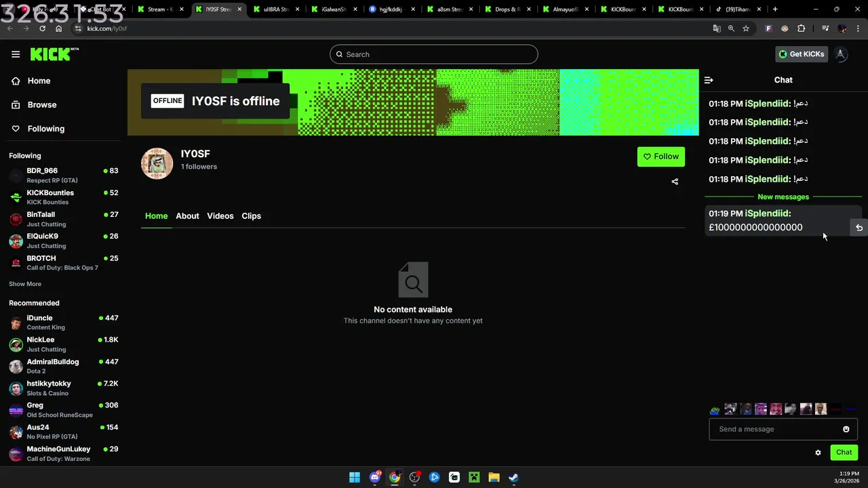
Task: Open hstikkytokky recommended channel
Action: click(63, 388)
